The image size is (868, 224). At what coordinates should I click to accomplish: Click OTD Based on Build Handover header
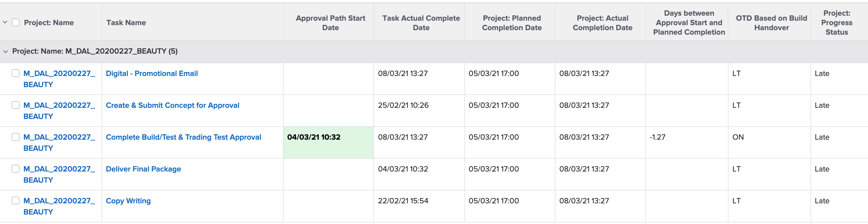coord(771,23)
